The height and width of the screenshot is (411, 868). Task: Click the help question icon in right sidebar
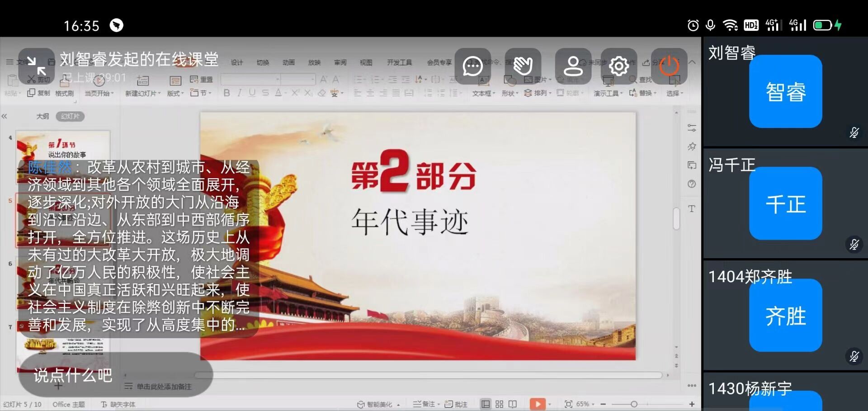tap(692, 184)
